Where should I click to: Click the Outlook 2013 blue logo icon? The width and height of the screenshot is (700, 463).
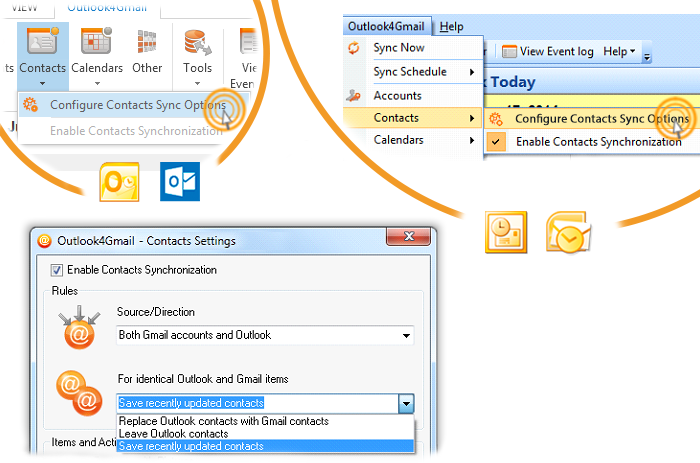180,182
